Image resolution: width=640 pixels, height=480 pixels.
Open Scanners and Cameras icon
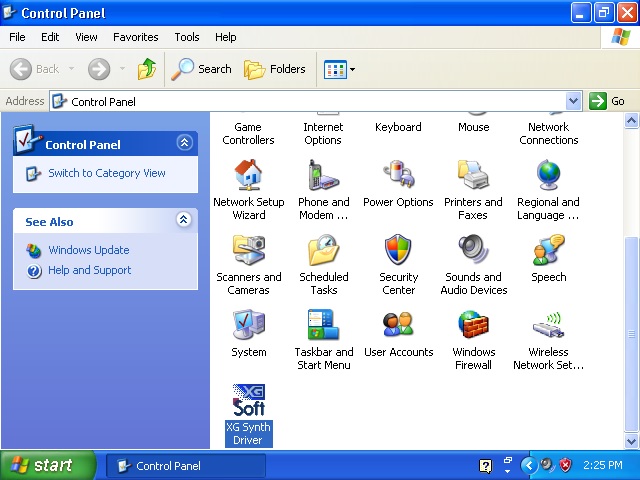[248, 251]
